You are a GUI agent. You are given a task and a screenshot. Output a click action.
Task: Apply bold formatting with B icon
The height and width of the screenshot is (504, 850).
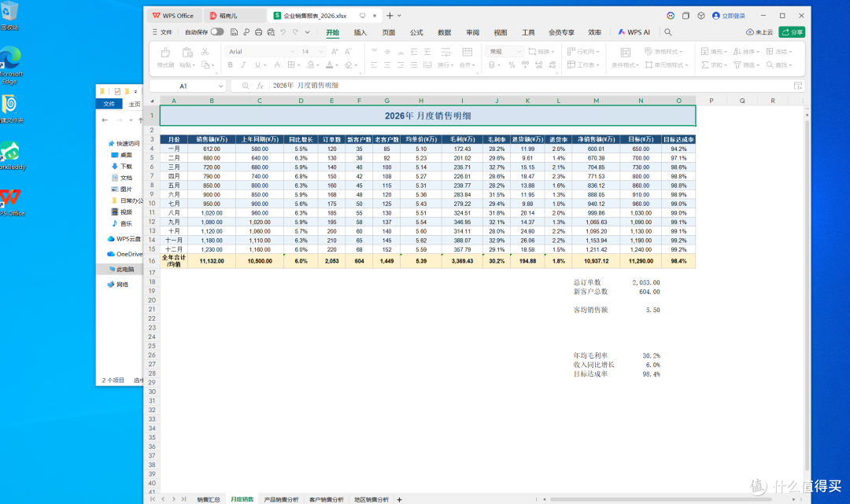[x=230, y=65]
